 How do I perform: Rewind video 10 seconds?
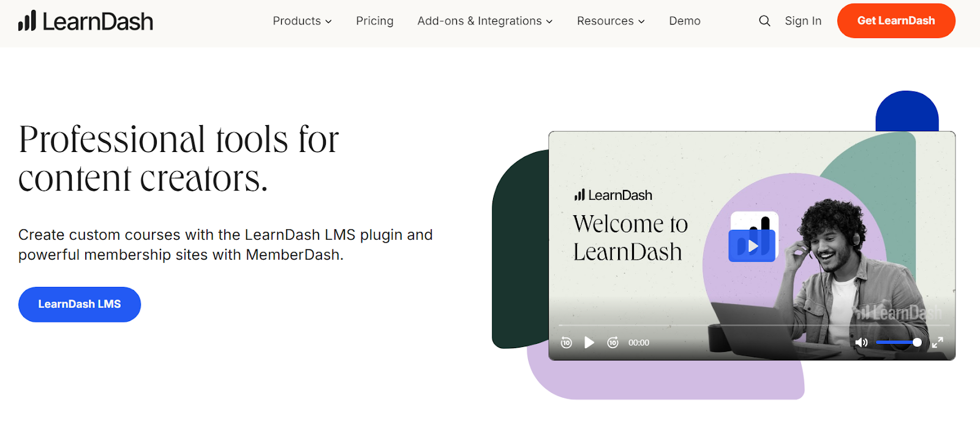567,343
